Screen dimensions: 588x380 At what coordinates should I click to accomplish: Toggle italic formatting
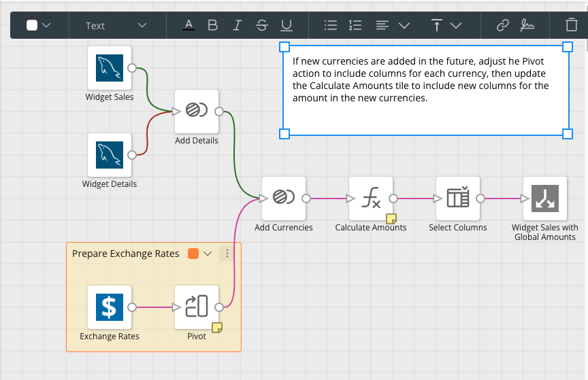(237, 25)
